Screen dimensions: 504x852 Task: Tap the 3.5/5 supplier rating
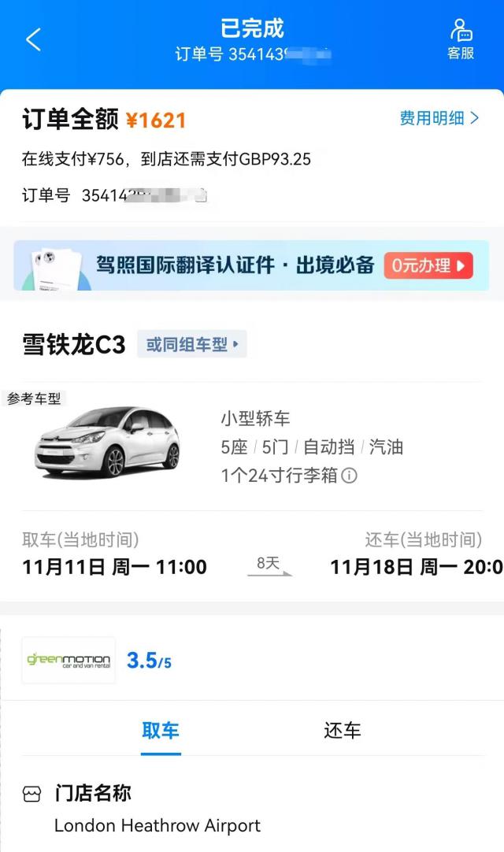[x=149, y=661]
